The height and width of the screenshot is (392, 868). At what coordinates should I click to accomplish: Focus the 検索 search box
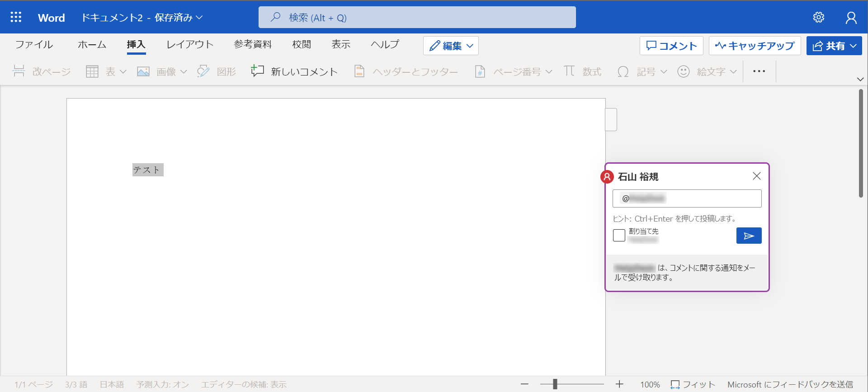click(x=417, y=17)
